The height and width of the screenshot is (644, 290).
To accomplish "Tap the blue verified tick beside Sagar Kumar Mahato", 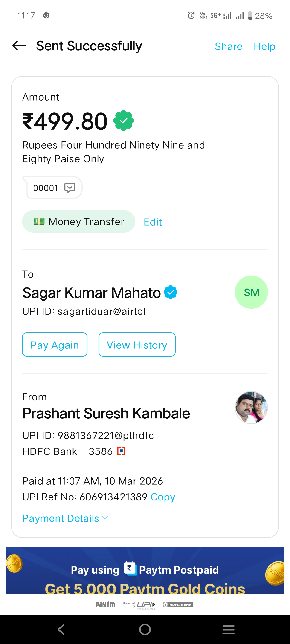I will click(170, 292).
